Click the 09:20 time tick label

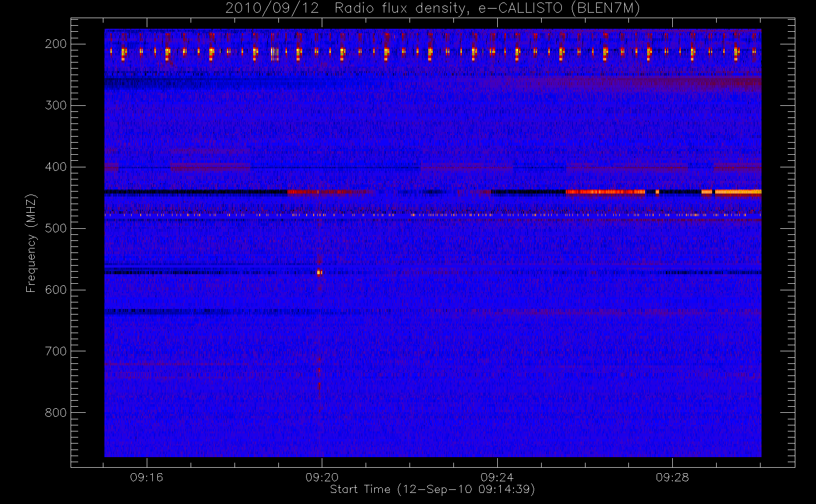coord(322,477)
